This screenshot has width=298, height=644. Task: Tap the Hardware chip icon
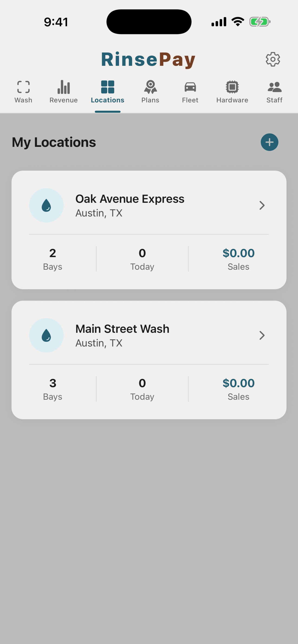(232, 87)
